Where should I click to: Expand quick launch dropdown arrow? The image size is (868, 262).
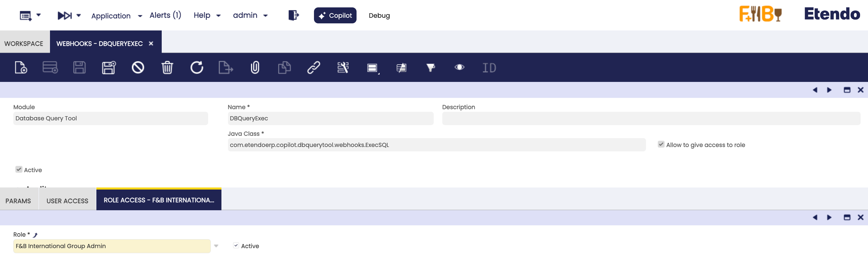pos(79,15)
